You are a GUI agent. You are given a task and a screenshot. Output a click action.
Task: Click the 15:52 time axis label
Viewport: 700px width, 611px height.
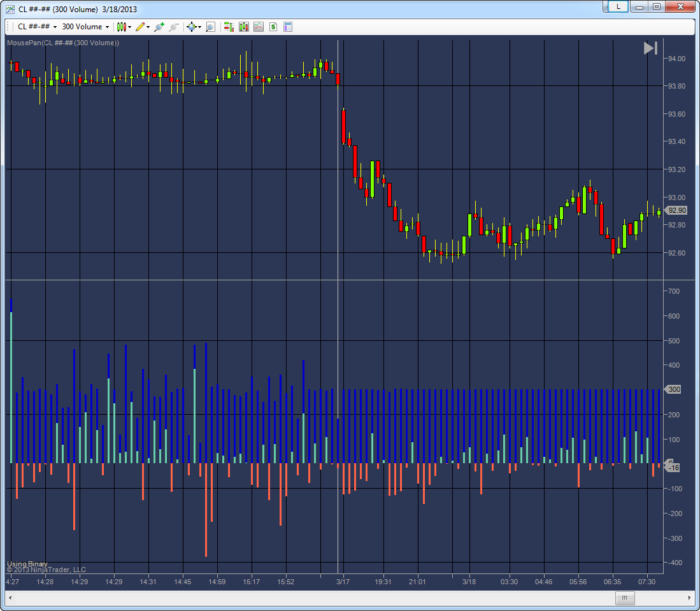pos(286,582)
